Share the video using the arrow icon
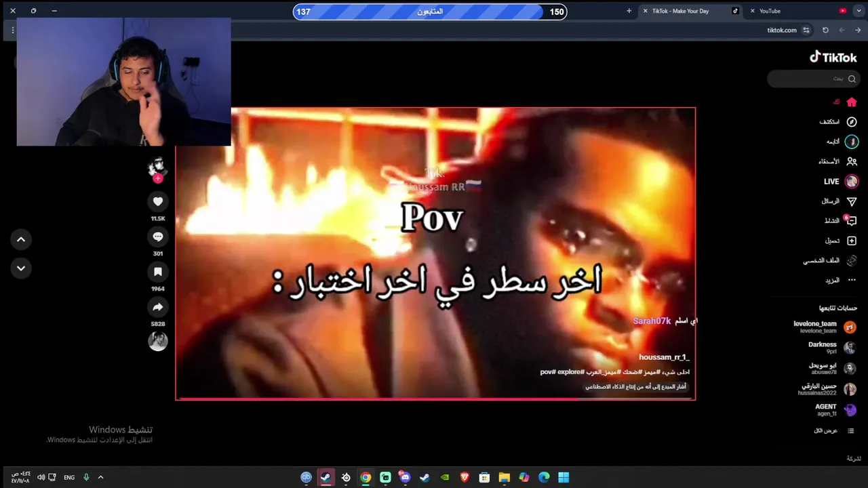 click(158, 307)
